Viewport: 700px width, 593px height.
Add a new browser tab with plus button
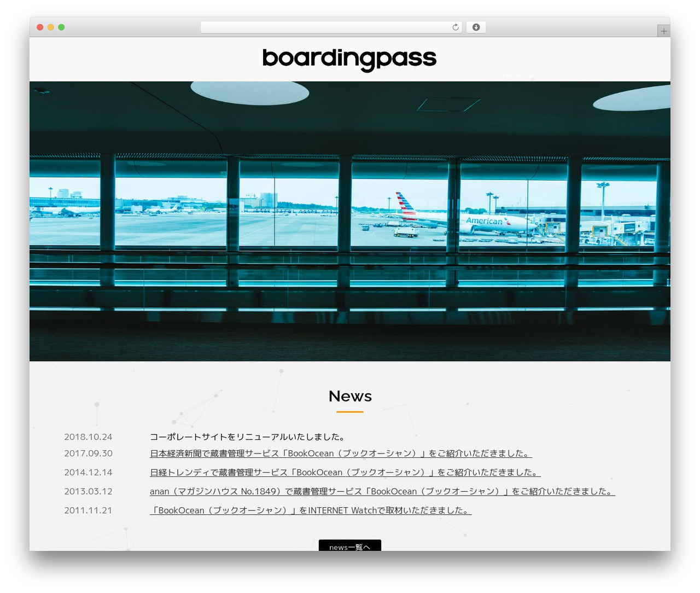(x=663, y=31)
